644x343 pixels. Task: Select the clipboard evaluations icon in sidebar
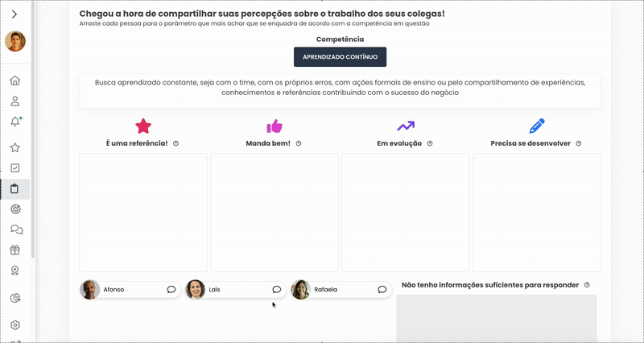click(14, 188)
